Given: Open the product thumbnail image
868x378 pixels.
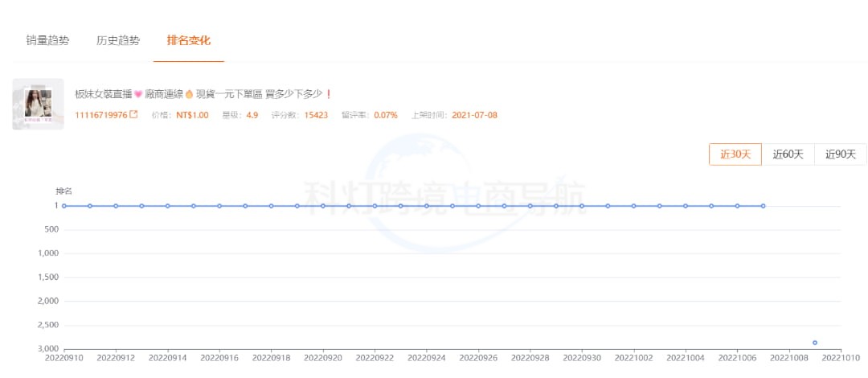Looking at the screenshot, I should [39, 105].
